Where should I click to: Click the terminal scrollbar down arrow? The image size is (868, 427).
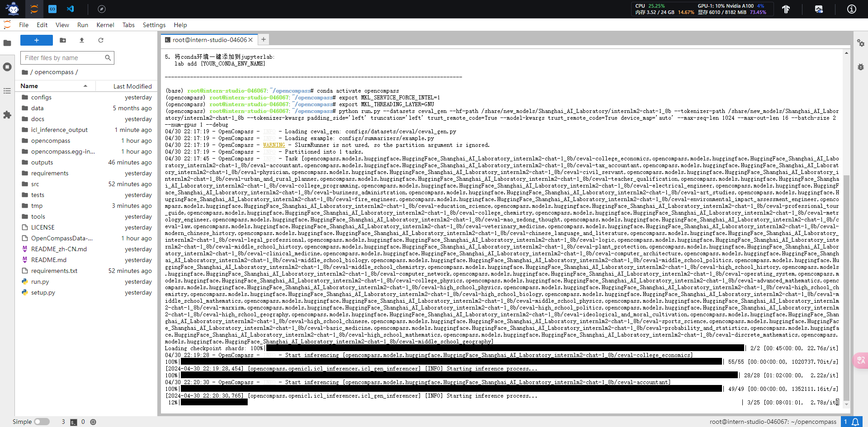[x=846, y=405]
